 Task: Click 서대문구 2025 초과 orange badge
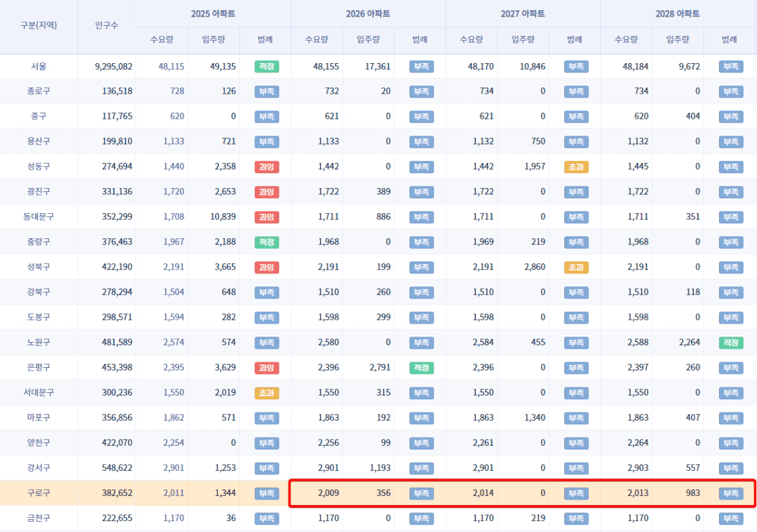tap(267, 393)
